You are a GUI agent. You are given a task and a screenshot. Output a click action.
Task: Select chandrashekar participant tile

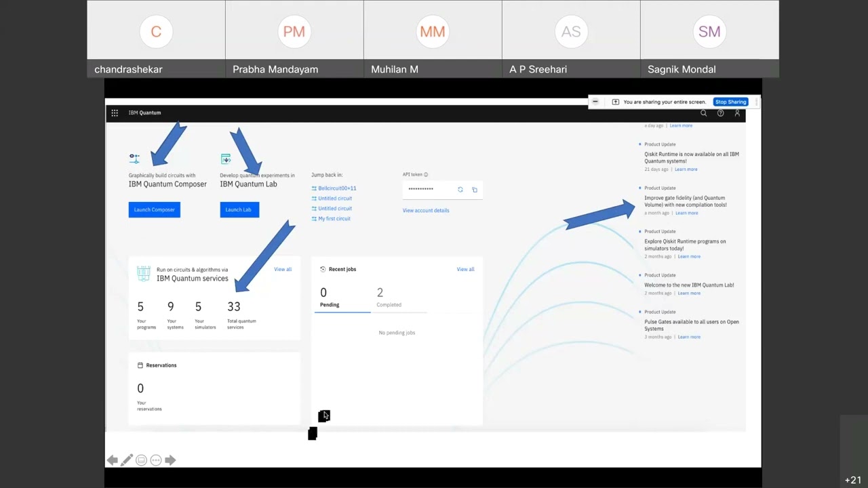[x=156, y=39]
